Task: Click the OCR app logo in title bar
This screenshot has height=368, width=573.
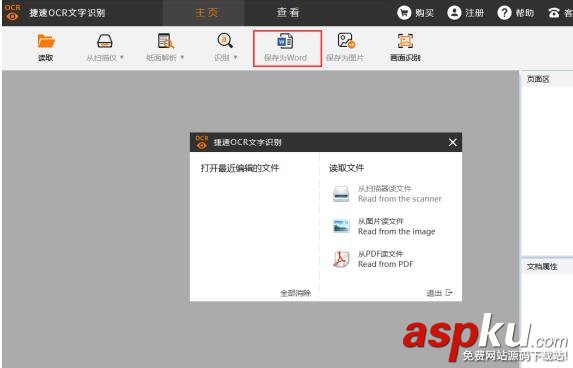Action: 12,12
